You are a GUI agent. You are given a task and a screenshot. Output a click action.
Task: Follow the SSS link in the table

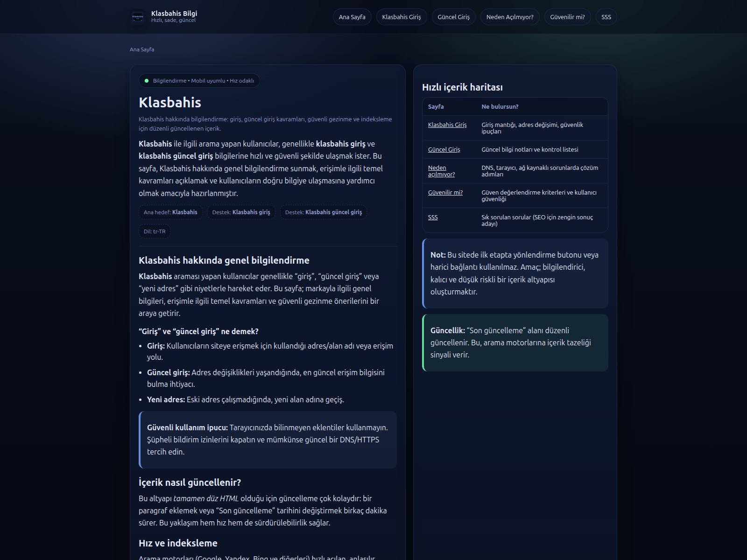(x=433, y=217)
